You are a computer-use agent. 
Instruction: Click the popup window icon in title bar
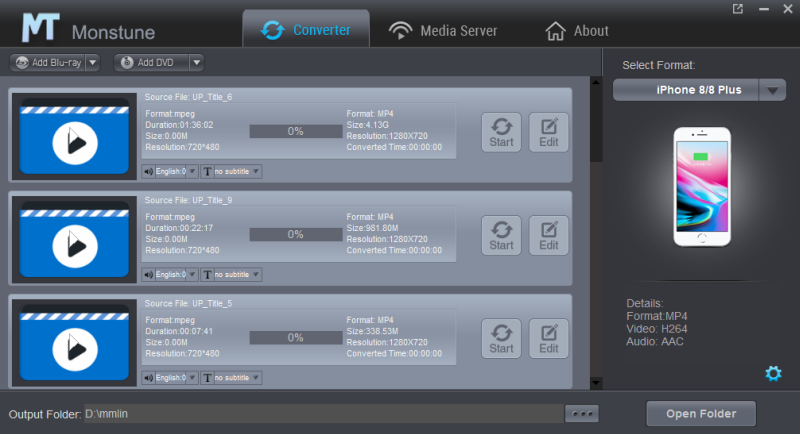738,9
